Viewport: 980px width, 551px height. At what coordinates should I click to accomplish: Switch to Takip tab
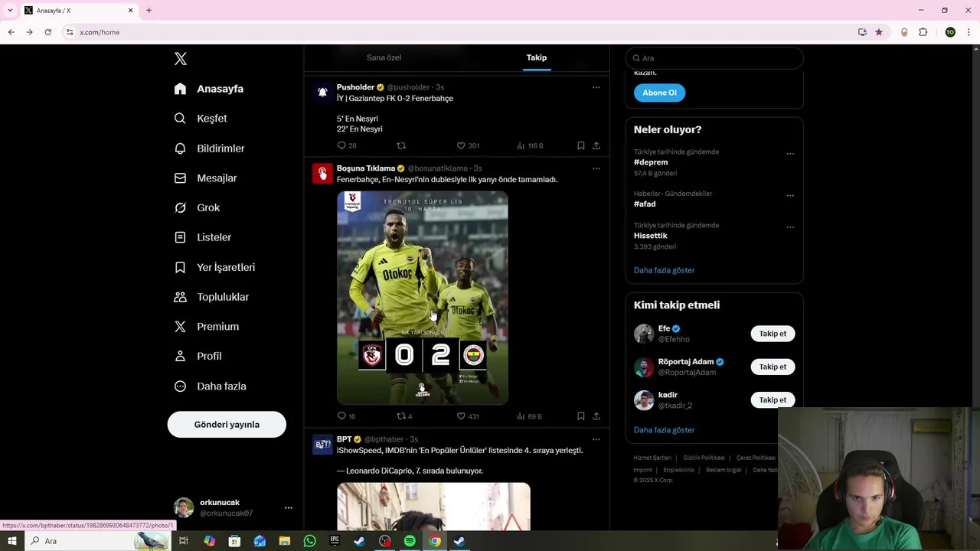click(537, 57)
